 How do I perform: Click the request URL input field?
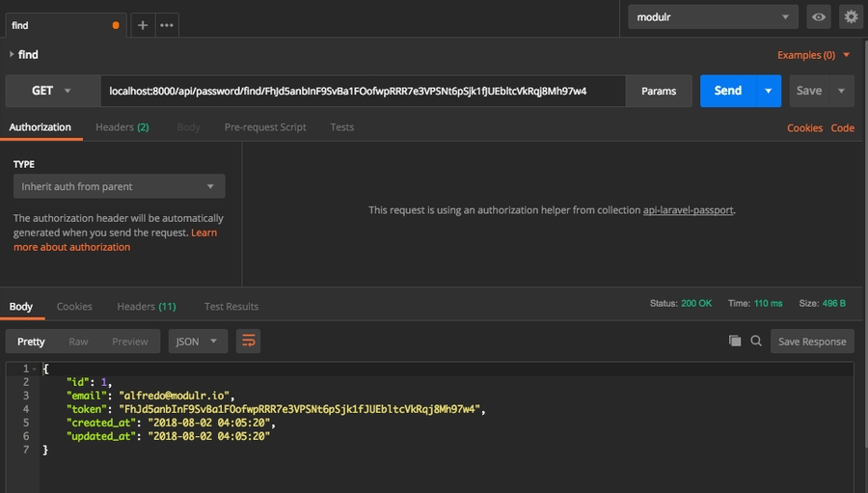click(x=362, y=91)
